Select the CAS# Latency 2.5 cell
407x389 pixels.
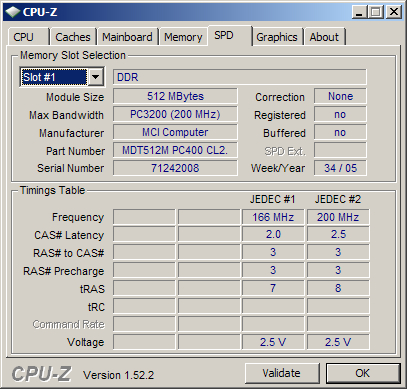[x=338, y=234]
